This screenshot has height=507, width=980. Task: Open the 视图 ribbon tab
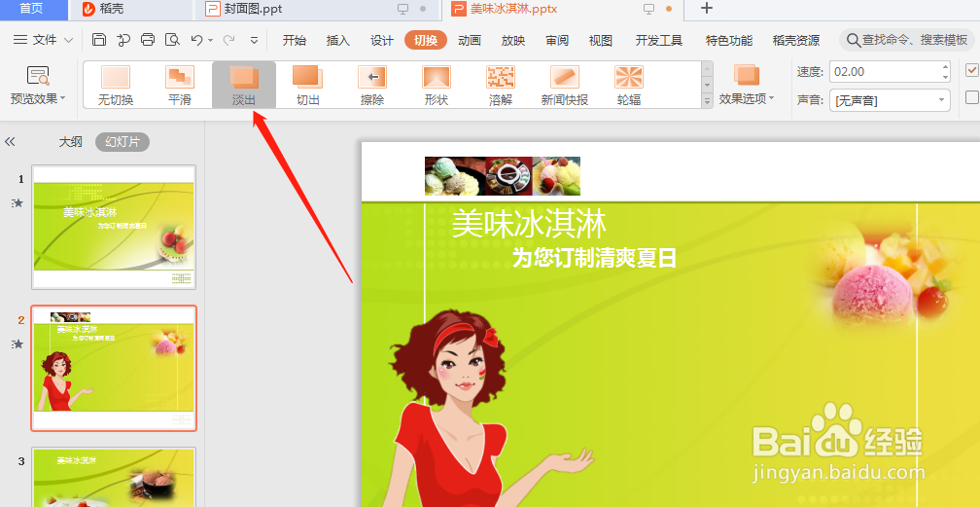tap(601, 40)
